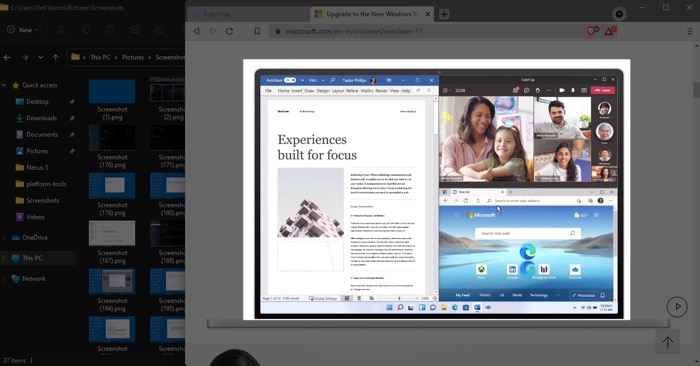This screenshot has height=366, width=700.
Task: Open Pictures in Quick access
Action: (x=37, y=151)
